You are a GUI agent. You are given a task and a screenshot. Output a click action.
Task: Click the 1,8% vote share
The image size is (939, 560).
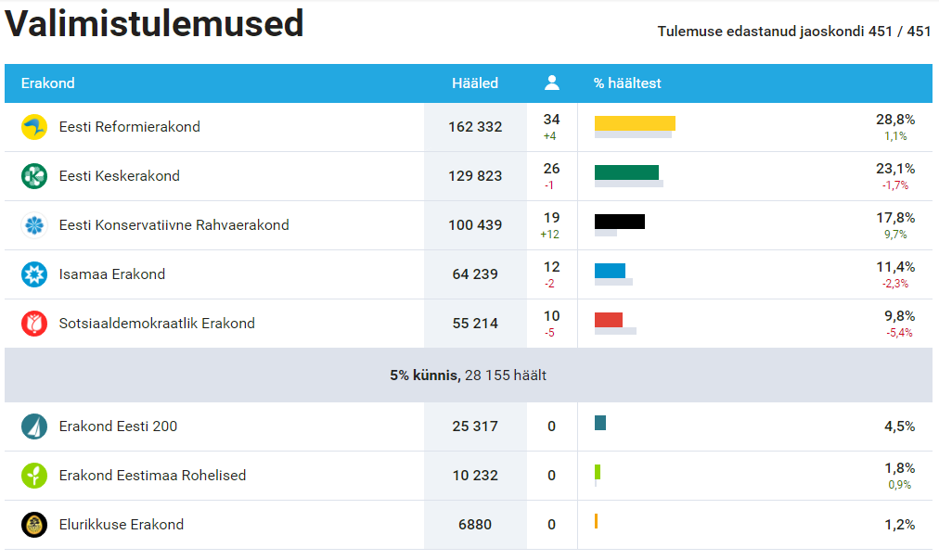click(899, 468)
